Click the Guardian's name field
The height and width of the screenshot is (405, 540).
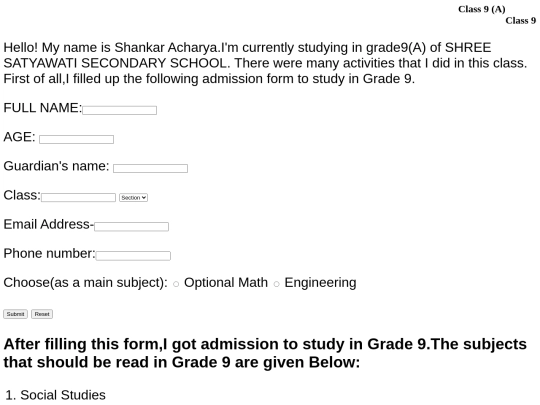click(150, 168)
